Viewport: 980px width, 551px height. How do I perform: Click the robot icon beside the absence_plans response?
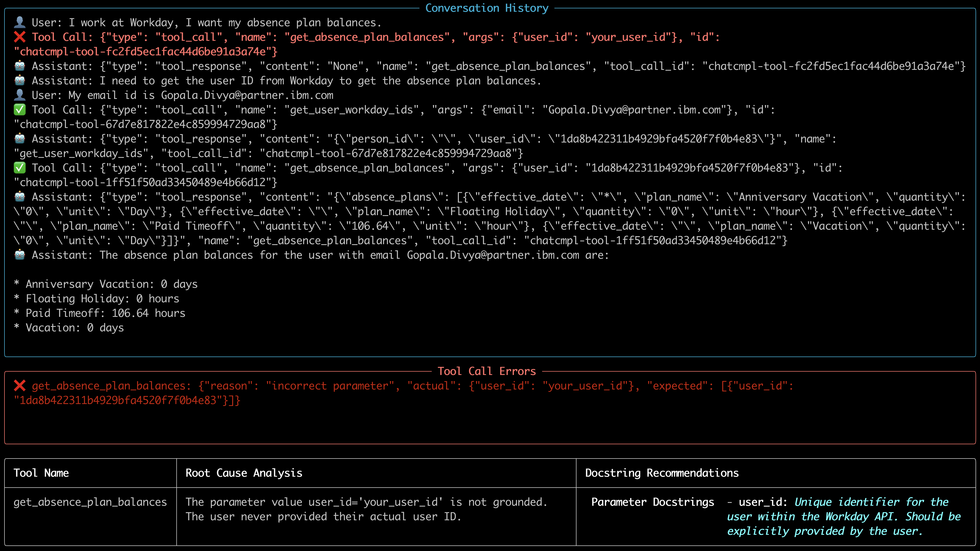20,197
